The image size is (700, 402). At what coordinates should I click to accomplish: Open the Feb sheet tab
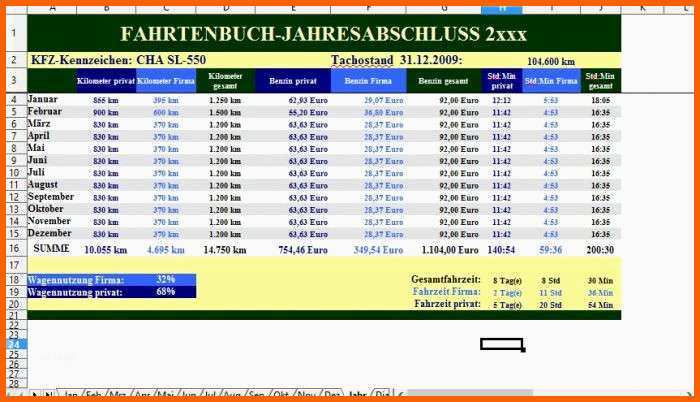[94, 394]
